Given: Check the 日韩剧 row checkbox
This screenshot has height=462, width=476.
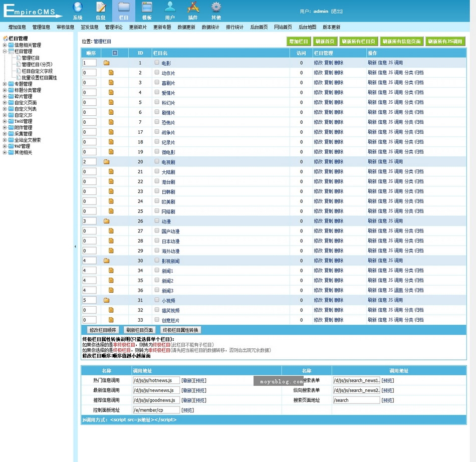Looking at the screenshot, I should (x=157, y=191).
